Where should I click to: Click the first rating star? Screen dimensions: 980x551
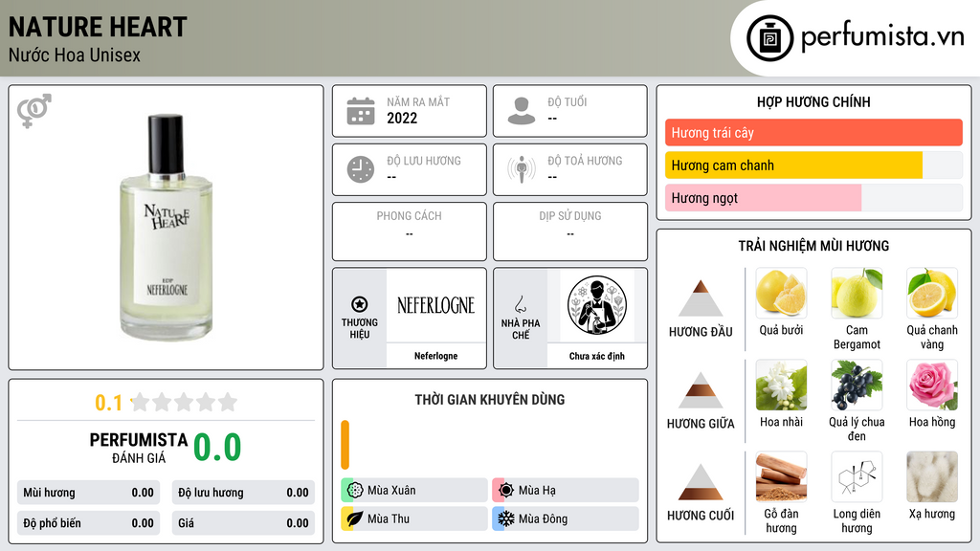click(x=141, y=402)
